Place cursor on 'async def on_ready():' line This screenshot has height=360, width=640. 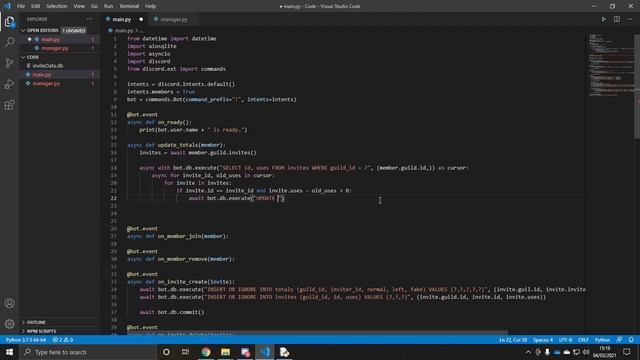point(159,122)
